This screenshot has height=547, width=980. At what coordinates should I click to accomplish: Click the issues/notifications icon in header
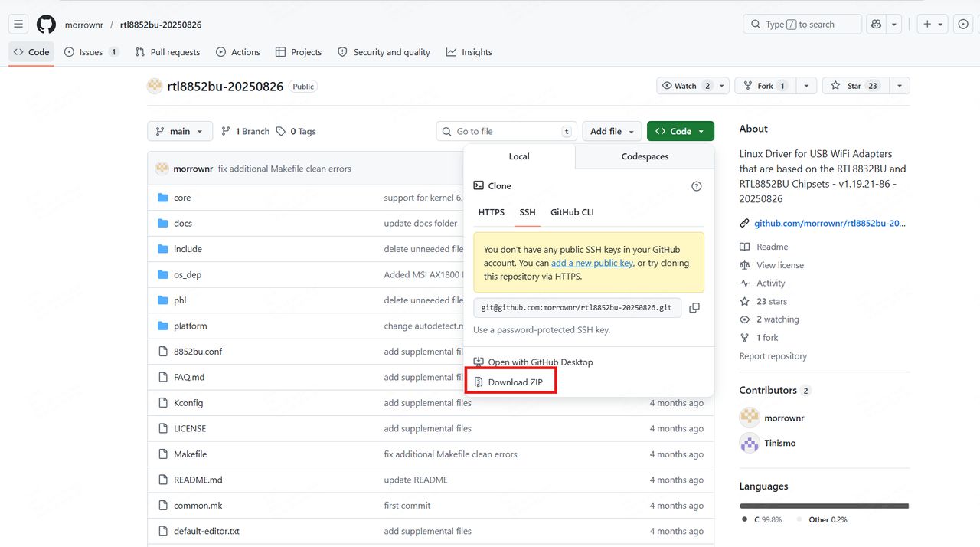click(963, 25)
